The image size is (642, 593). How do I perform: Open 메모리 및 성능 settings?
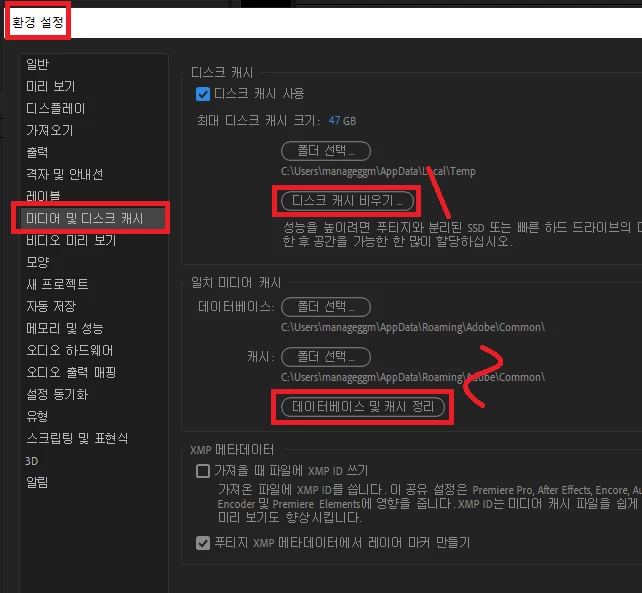64,328
